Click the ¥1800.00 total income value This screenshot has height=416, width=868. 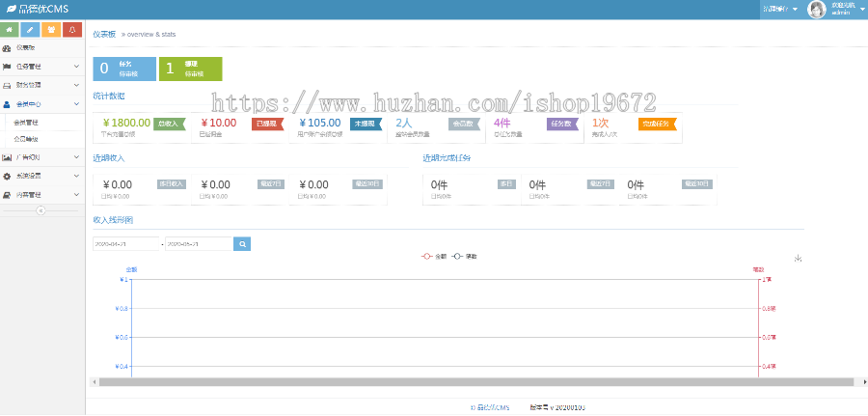tap(126, 123)
